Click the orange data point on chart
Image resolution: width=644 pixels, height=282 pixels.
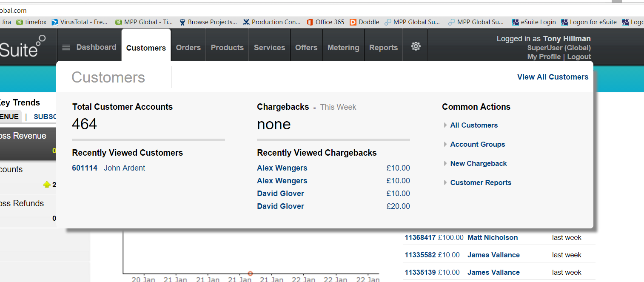click(x=250, y=273)
